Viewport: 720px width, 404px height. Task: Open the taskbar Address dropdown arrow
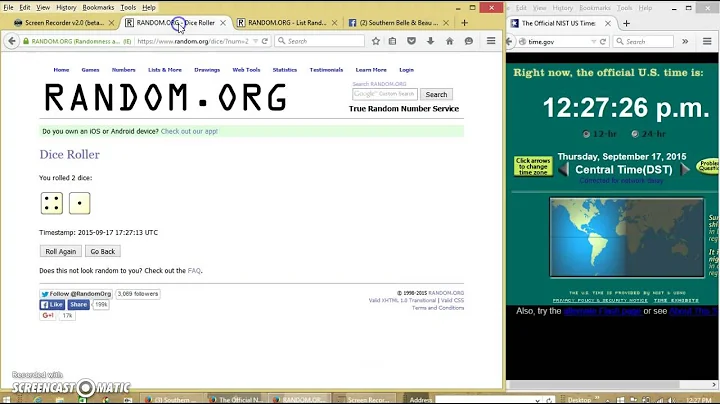(x=537, y=400)
